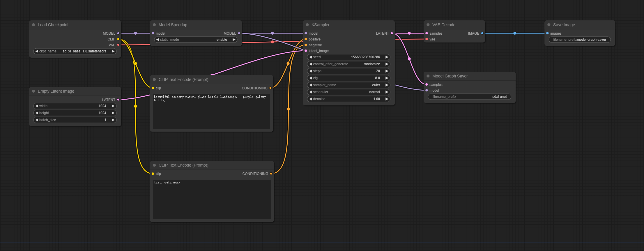
Task: Decrease the width value with left arrow
Action: point(37,106)
